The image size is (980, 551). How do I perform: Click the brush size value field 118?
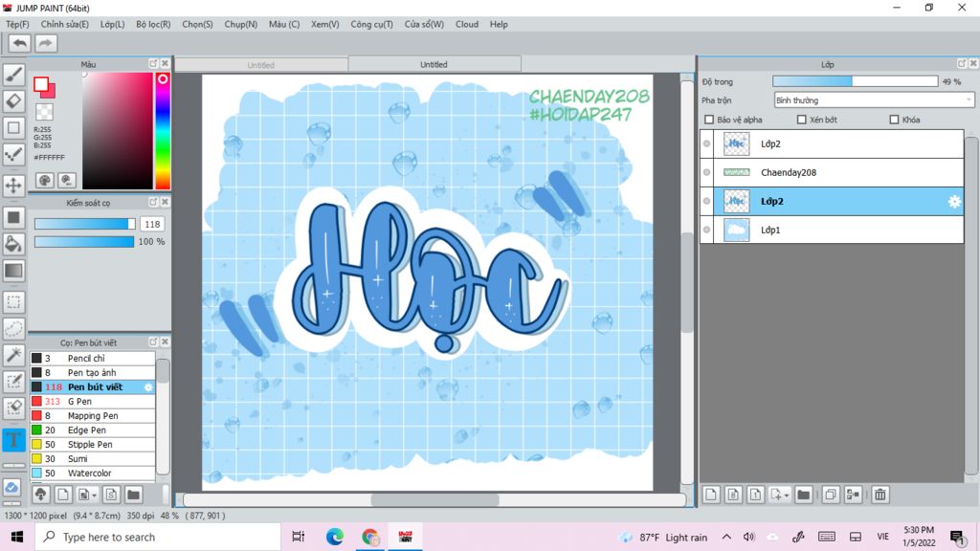(x=152, y=224)
